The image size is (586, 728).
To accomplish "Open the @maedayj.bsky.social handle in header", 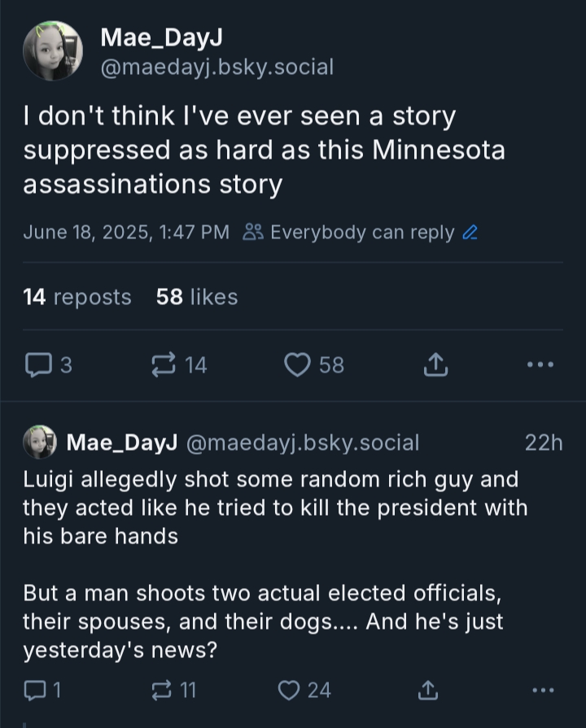I will click(x=216, y=67).
